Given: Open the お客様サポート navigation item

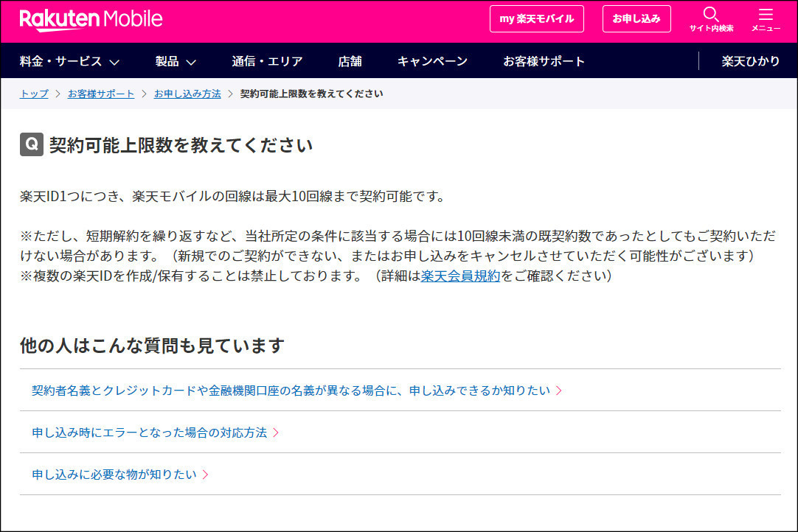Looking at the screenshot, I should pos(544,62).
